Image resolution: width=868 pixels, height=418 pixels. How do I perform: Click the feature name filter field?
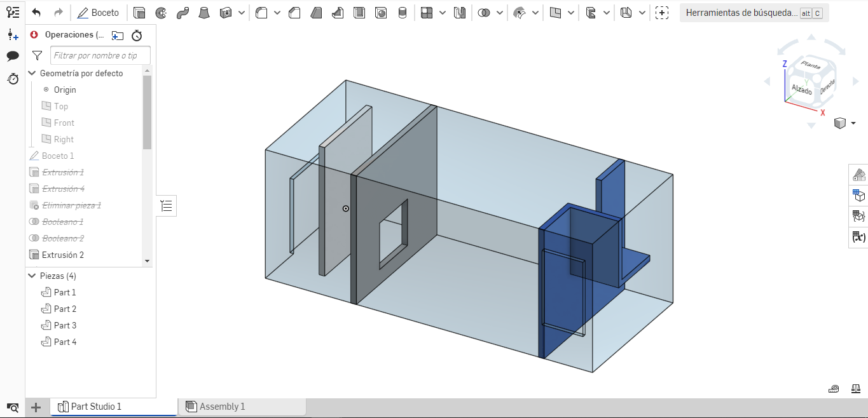(100, 55)
